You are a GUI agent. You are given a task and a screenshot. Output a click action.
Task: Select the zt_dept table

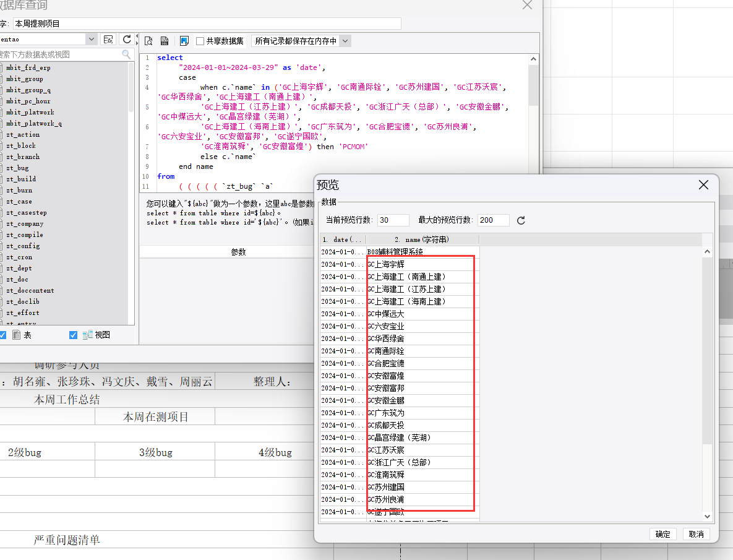tap(19, 269)
